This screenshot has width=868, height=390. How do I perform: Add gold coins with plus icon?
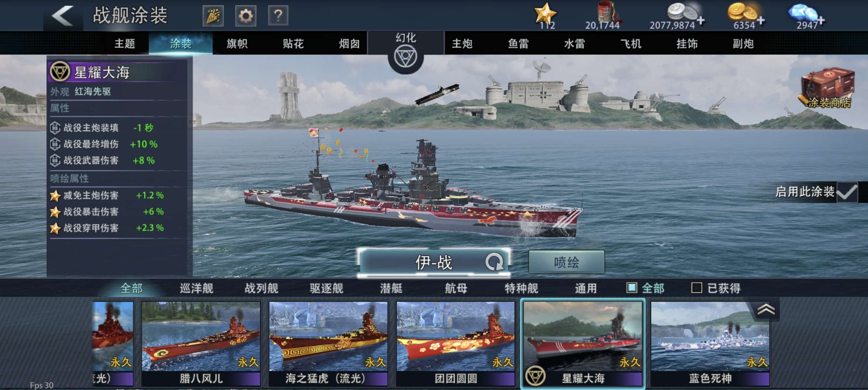[x=760, y=20]
